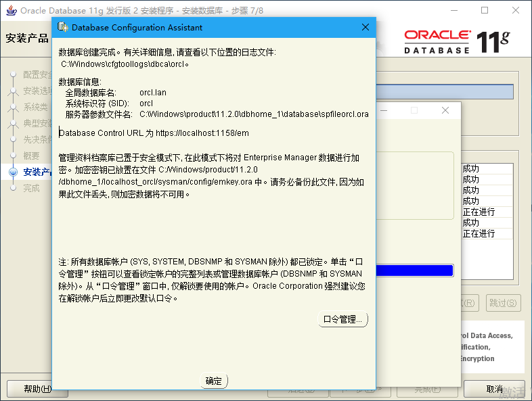Click the highlighted light-blue progress field in the installer

445,92
